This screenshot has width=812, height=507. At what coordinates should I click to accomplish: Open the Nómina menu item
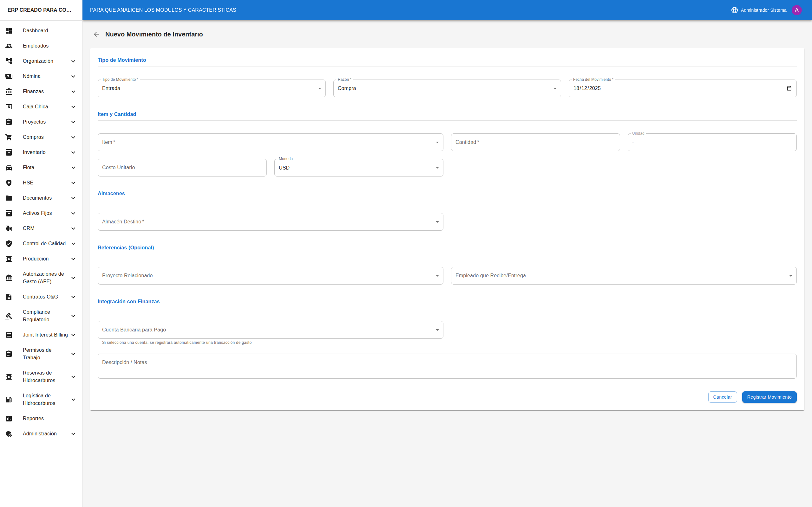point(32,76)
